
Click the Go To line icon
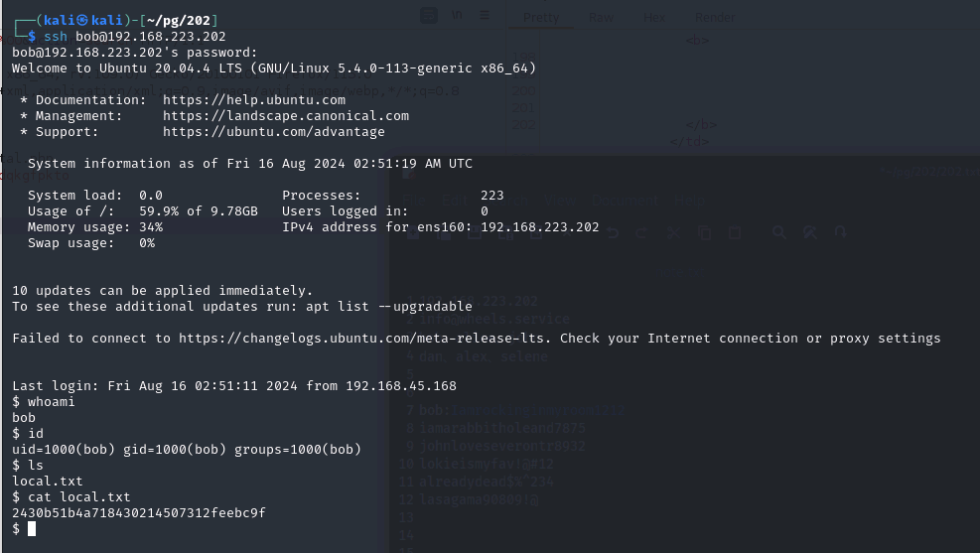pyautogui.click(x=841, y=233)
